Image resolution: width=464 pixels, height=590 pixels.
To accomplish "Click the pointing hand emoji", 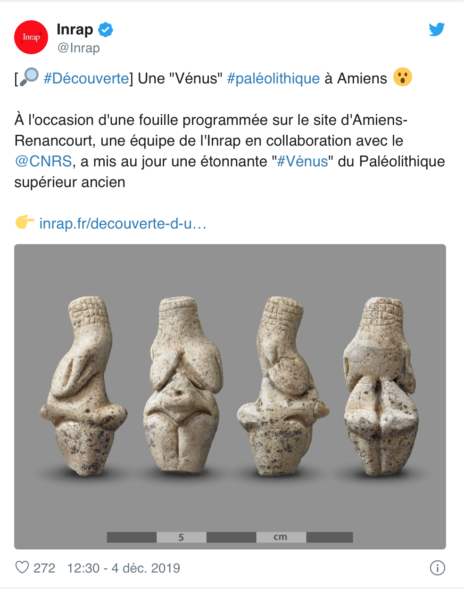I will [24, 222].
